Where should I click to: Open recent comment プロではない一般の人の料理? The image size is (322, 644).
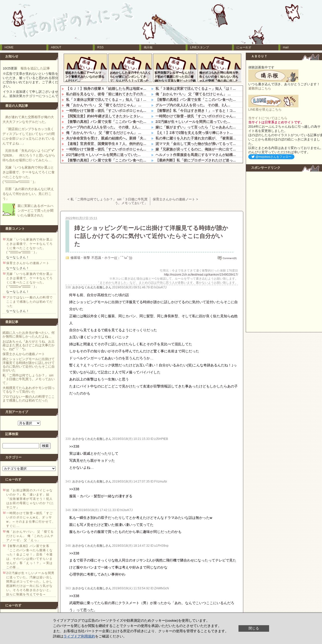coord(29,302)
